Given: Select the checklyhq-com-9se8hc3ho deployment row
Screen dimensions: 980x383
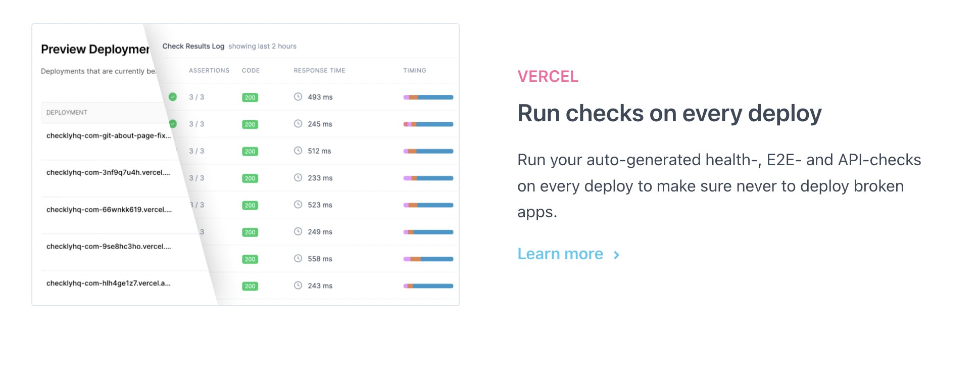Looking at the screenshot, I should point(109,247).
